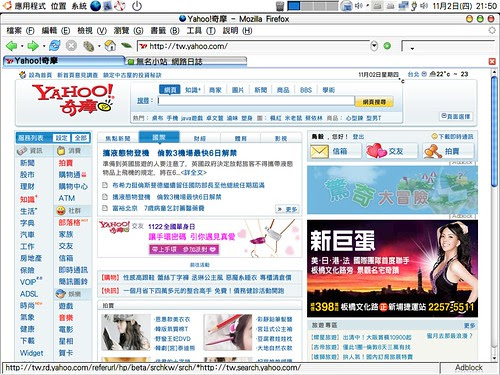Click the URL address bar field
The image size is (500, 375).
(x=254, y=46)
